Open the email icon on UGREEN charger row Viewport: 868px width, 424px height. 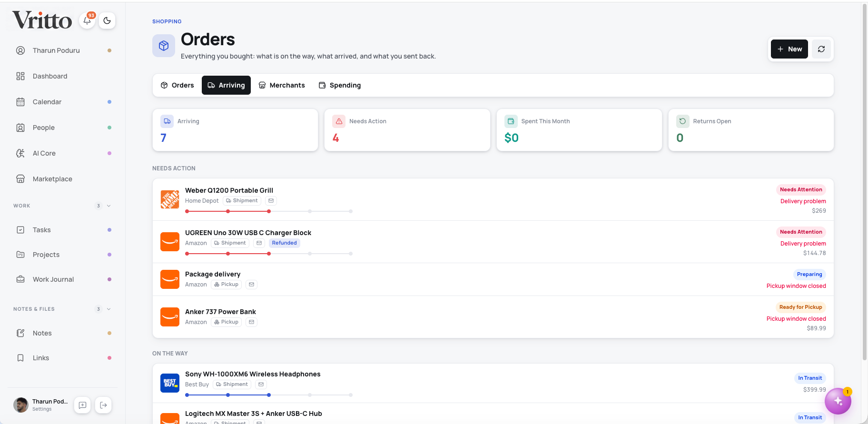click(x=259, y=243)
